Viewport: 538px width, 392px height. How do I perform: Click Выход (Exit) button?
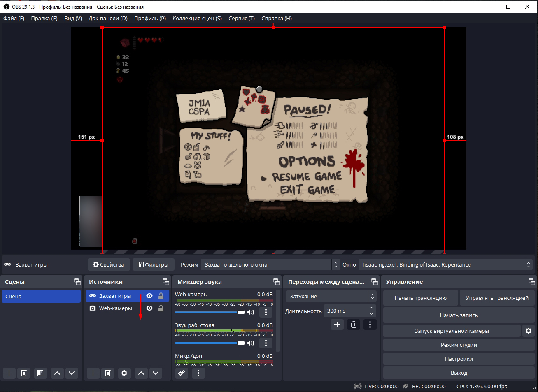[459, 373]
